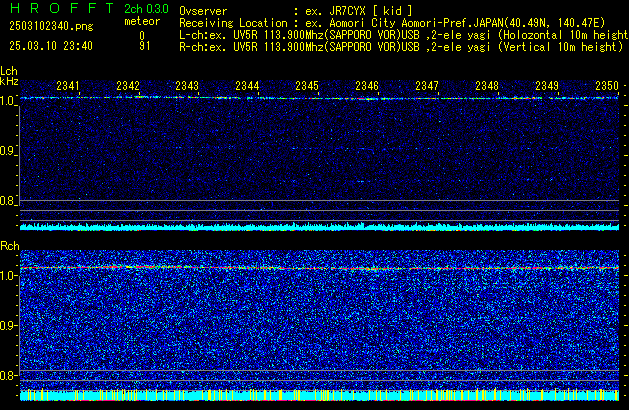Click the Receiving Location Aomori City line
The width and height of the screenshot is (629, 410).
click(392, 23)
